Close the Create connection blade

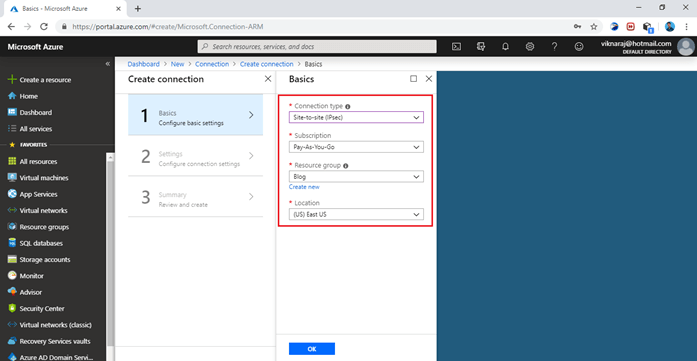tap(268, 79)
